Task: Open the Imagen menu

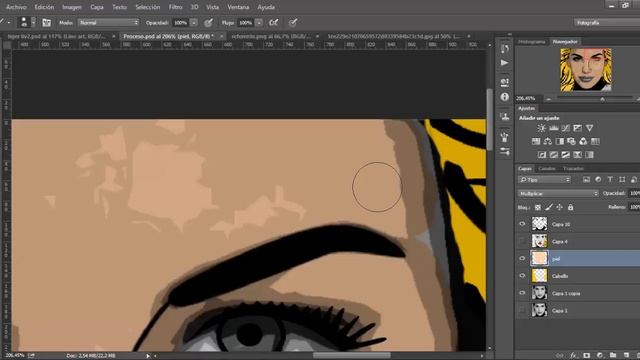Action: coord(72,7)
